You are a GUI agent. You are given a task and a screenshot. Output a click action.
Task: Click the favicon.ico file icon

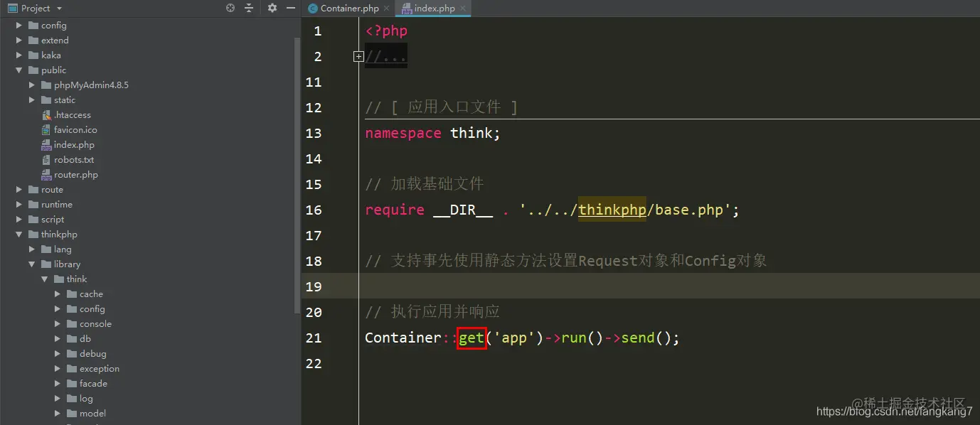(48, 129)
